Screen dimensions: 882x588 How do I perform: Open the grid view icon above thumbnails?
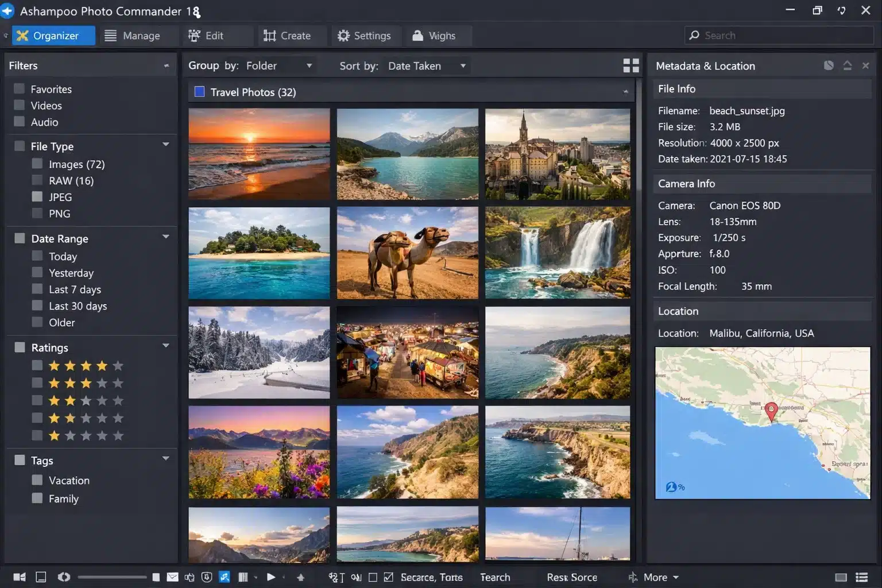click(x=630, y=65)
